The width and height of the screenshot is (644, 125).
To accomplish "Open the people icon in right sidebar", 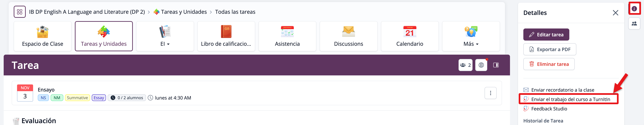I will [634, 24].
